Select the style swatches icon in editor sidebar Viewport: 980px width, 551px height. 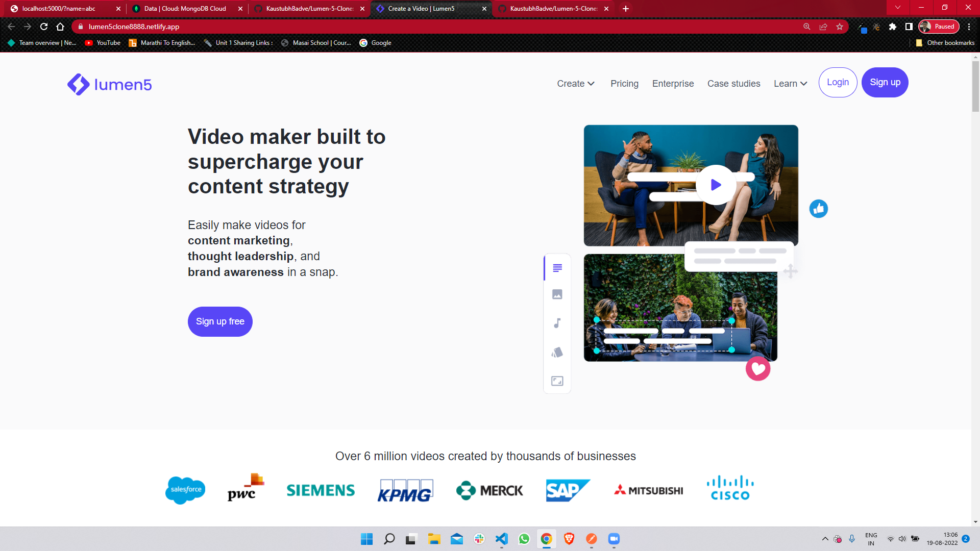557,352
